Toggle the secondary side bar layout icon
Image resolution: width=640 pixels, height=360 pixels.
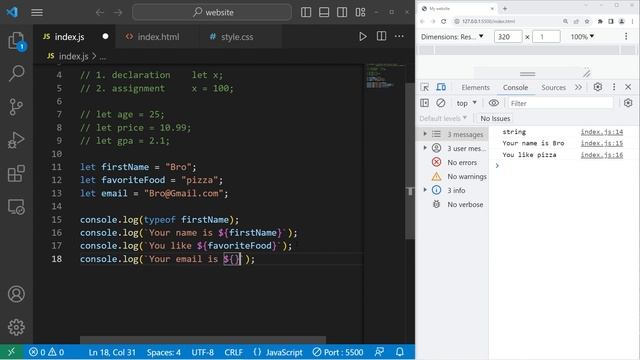[x=342, y=12]
